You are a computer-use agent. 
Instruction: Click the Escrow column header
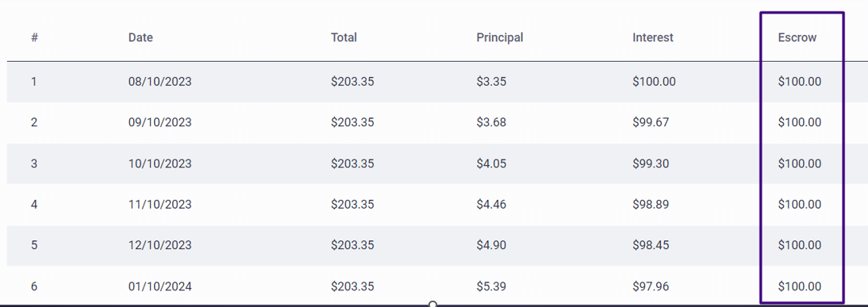(797, 37)
